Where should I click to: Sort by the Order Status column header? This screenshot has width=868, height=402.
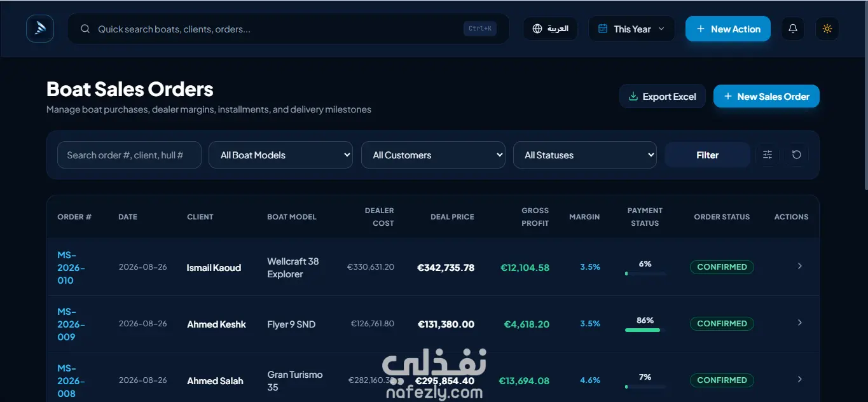click(x=722, y=217)
